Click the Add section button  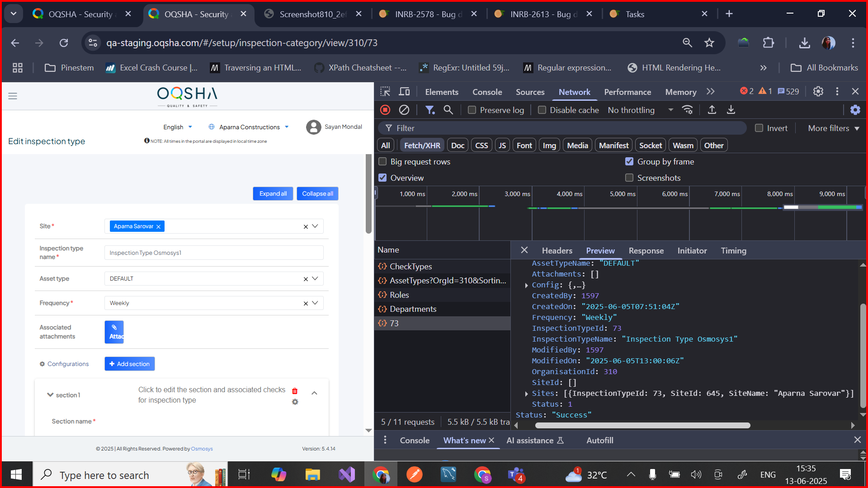point(130,364)
